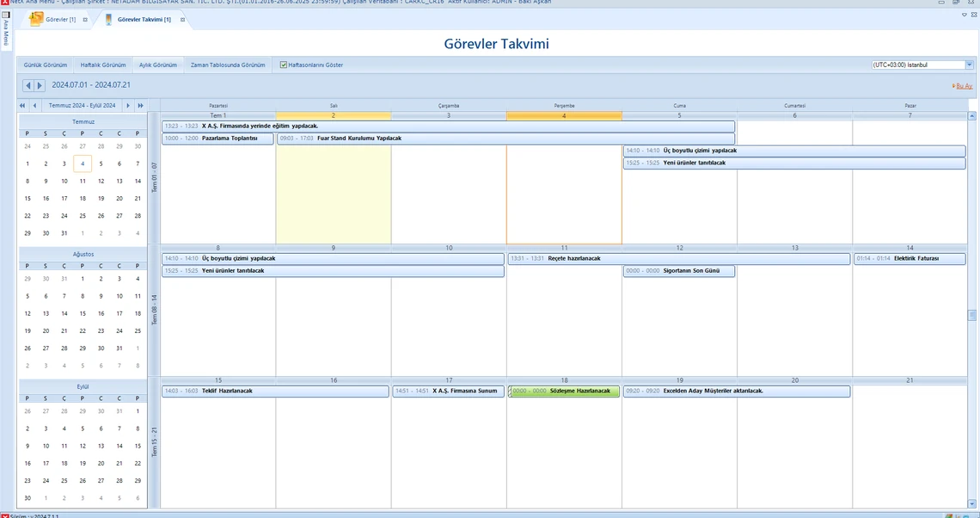Close the Görevler Takvimi tab with its X

182,19
